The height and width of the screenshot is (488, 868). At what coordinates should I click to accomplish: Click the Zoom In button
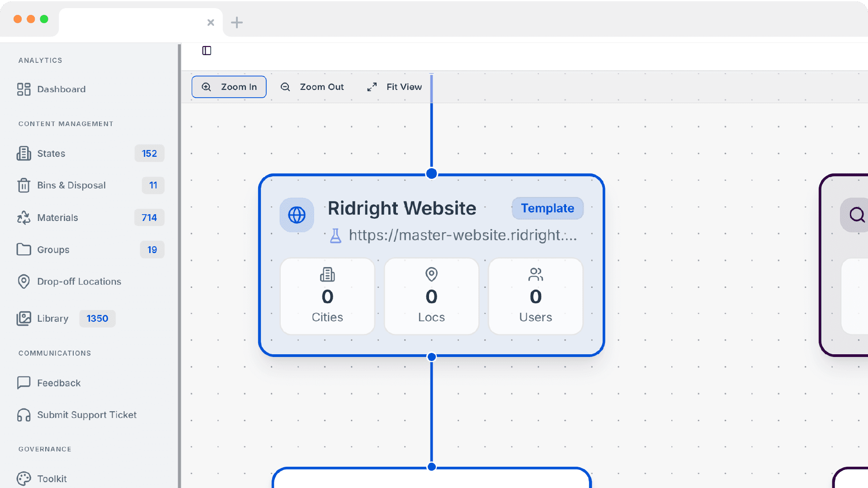point(229,87)
